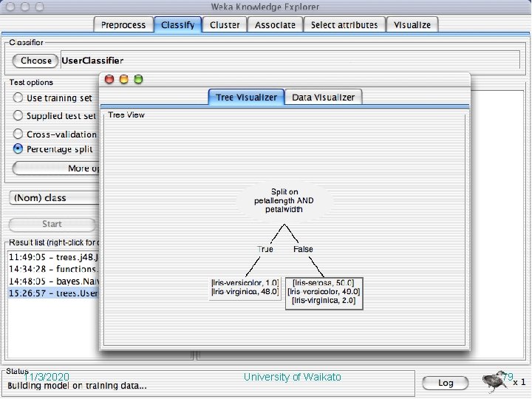Select the 11:49:05 trees.j48 result

[x=54, y=257]
